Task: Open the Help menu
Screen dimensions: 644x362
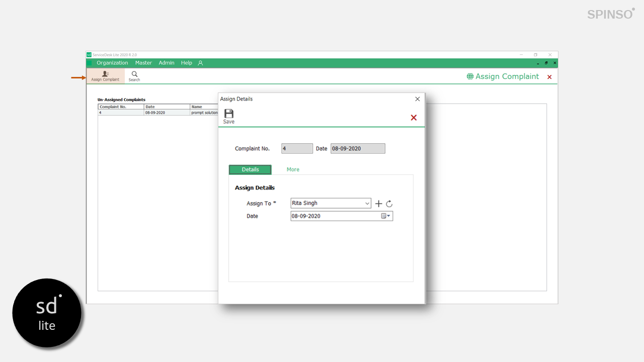Action: click(186, 63)
